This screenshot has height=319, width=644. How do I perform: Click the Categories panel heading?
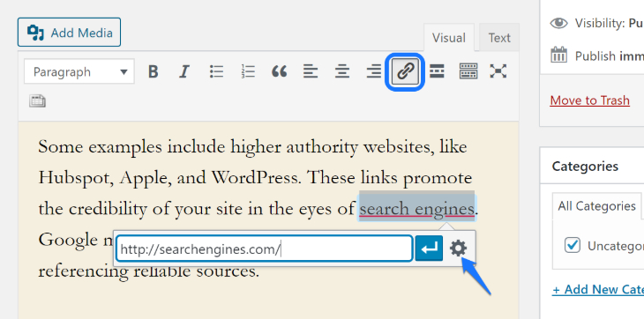point(585,166)
